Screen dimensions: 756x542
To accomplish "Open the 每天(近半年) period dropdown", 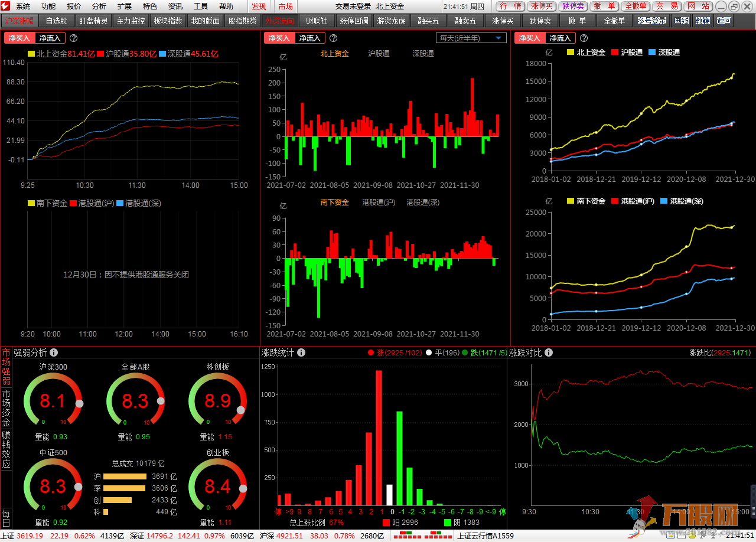I will click(x=471, y=38).
